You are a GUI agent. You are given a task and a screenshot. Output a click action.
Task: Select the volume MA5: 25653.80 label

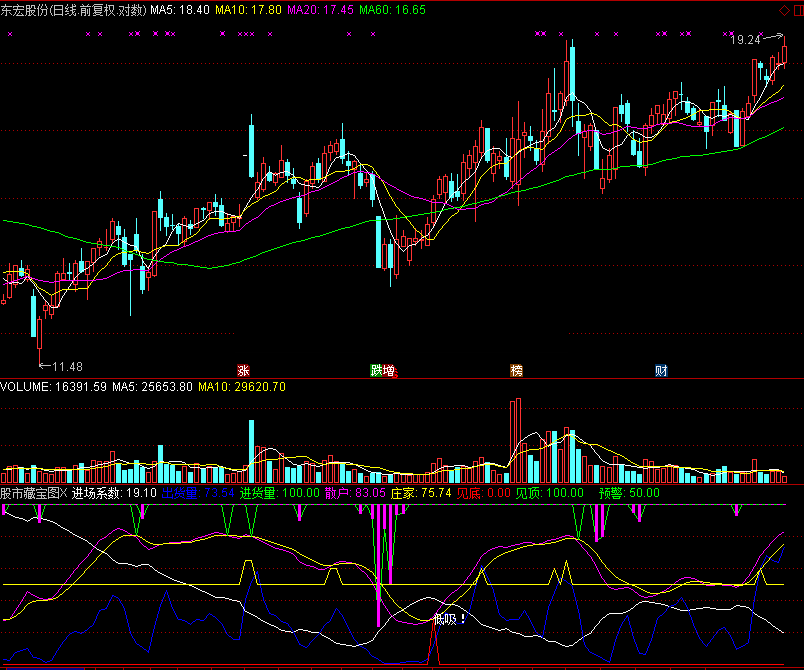[152, 387]
